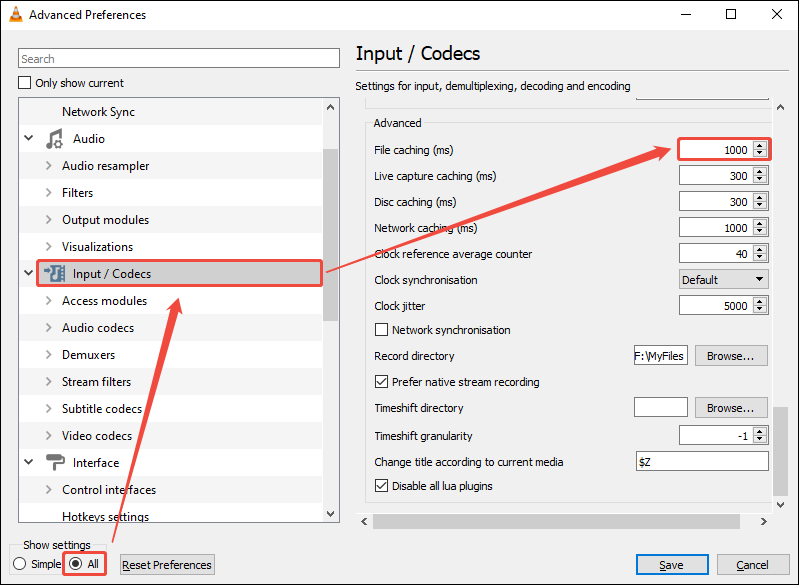Collapse the Interface tree section
This screenshot has height=585, width=799.
point(29,462)
